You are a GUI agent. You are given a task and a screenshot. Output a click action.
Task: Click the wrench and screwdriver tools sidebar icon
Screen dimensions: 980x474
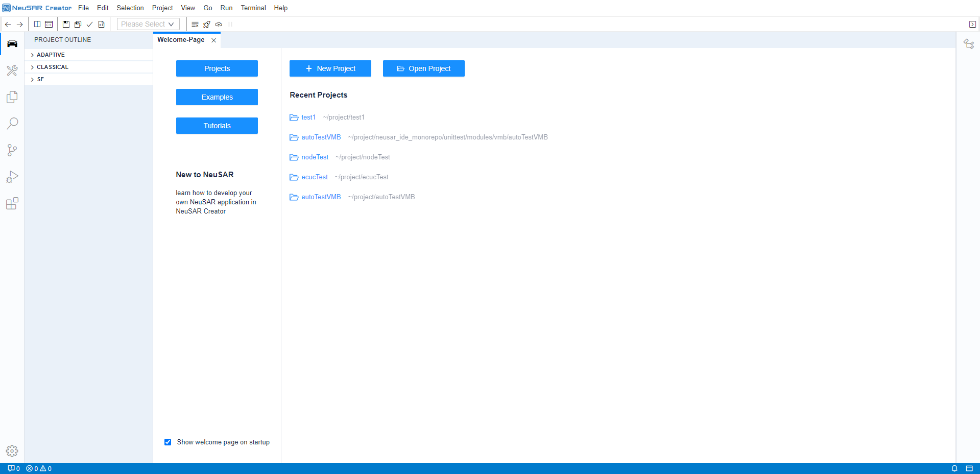pyautogui.click(x=12, y=70)
